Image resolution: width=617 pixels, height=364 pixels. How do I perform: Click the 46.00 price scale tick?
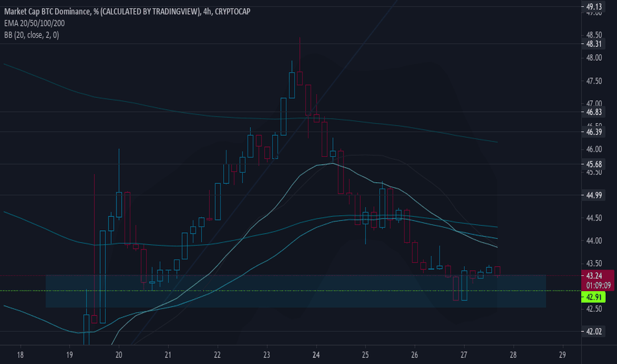(594, 149)
